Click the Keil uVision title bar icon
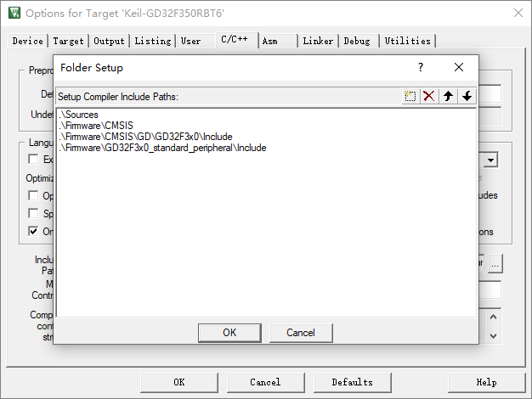This screenshot has height=399, width=532. point(14,13)
